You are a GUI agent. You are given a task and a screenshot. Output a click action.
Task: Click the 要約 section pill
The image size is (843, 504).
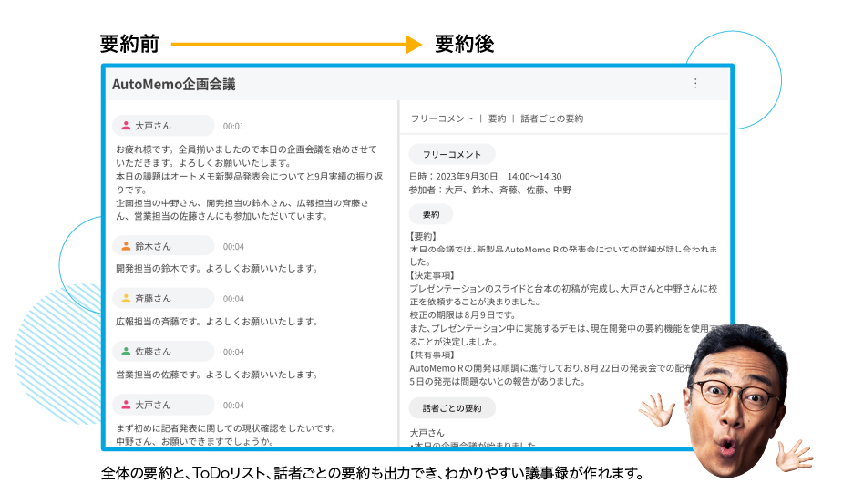(431, 214)
